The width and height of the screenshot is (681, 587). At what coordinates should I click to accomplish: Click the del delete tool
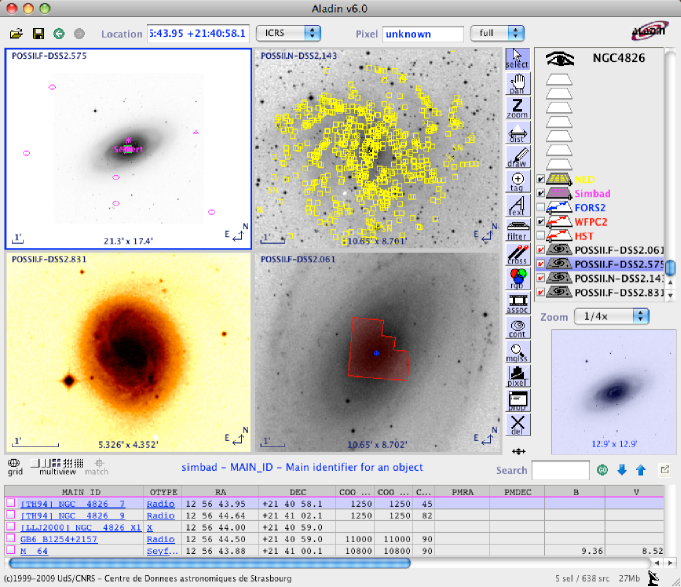pos(517,424)
